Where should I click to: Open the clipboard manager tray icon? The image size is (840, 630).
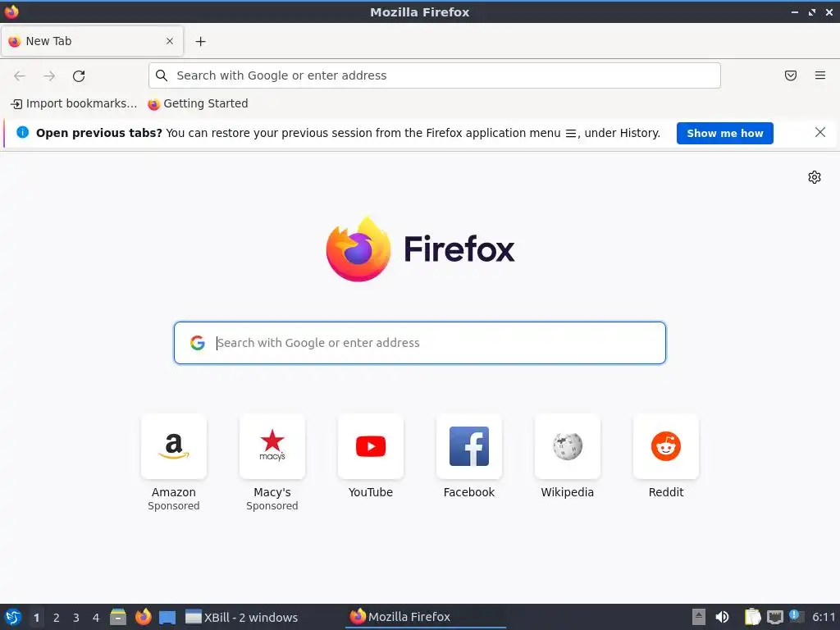pyautogui.click(x=753, y=617)
